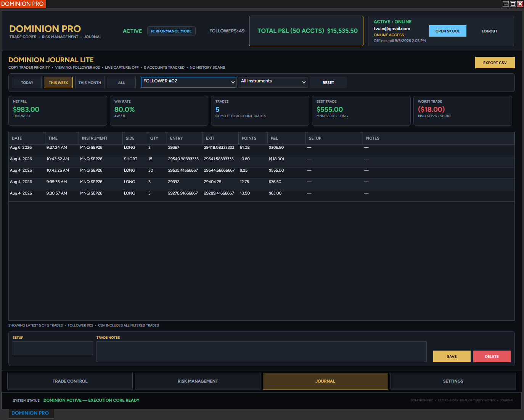Click the twan@gmail.com account email
524x420 pixels.
(392, 29)
